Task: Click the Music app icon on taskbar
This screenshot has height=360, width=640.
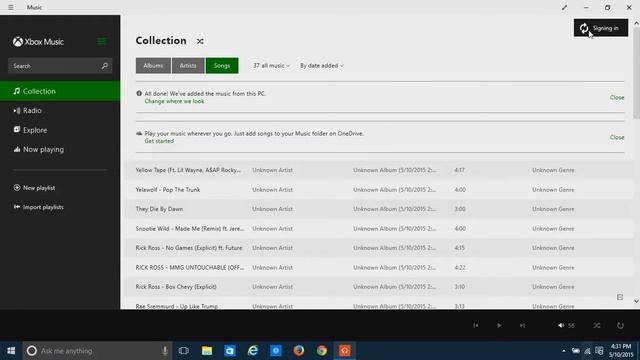Action: (x=345, y=351)
